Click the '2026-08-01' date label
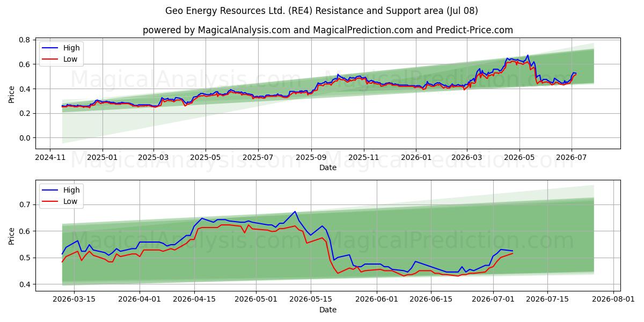The width and height of the screenshot is (644, 322). point(613,299)
